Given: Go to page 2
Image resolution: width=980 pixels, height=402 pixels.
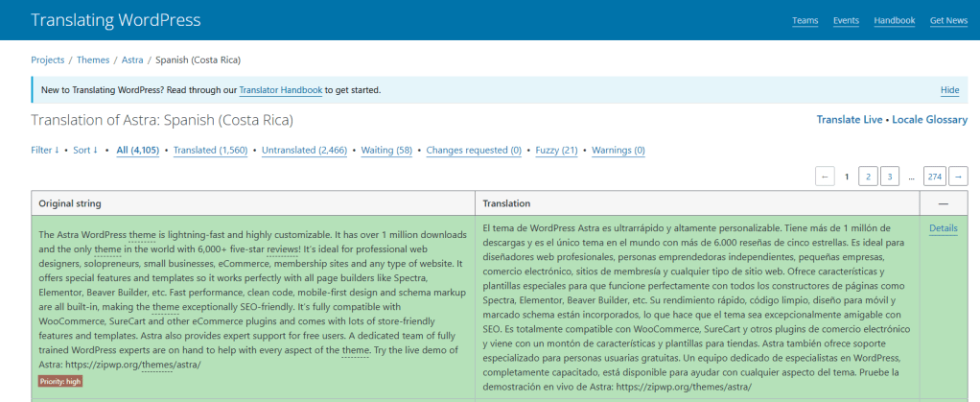Looking at the screenshot, I should pos(868,177).
